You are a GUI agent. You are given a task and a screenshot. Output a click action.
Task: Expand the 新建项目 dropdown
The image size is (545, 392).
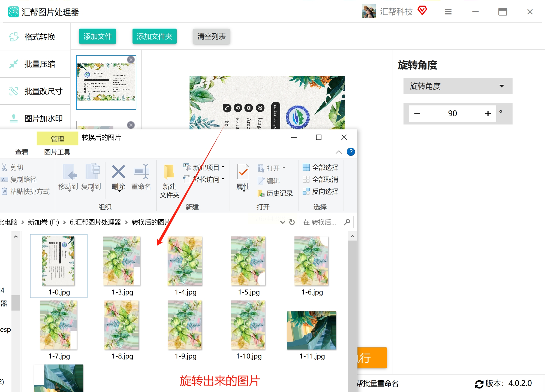pos(223,167)
